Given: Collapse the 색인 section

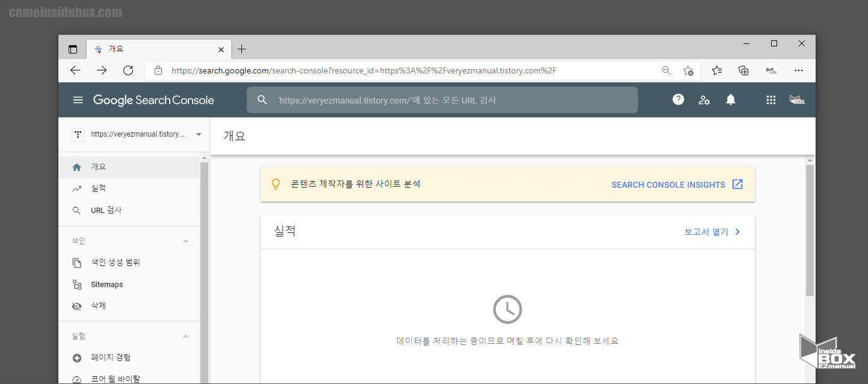Looking at the screenshot, I should coord(185,241).
